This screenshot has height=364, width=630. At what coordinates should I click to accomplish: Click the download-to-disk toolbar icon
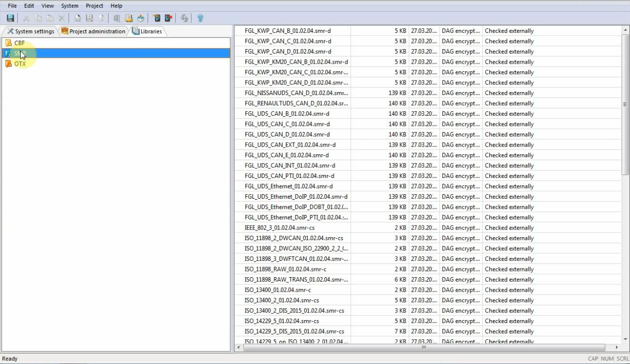pos(140,18)
